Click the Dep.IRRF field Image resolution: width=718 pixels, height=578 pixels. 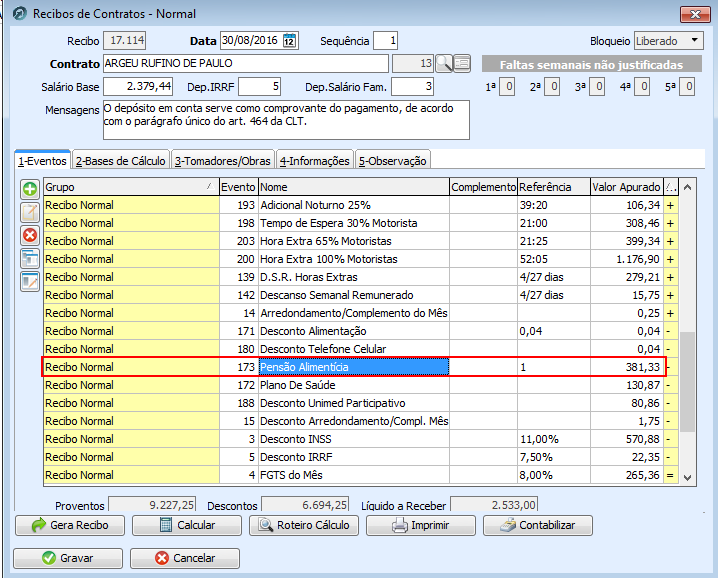260,87
